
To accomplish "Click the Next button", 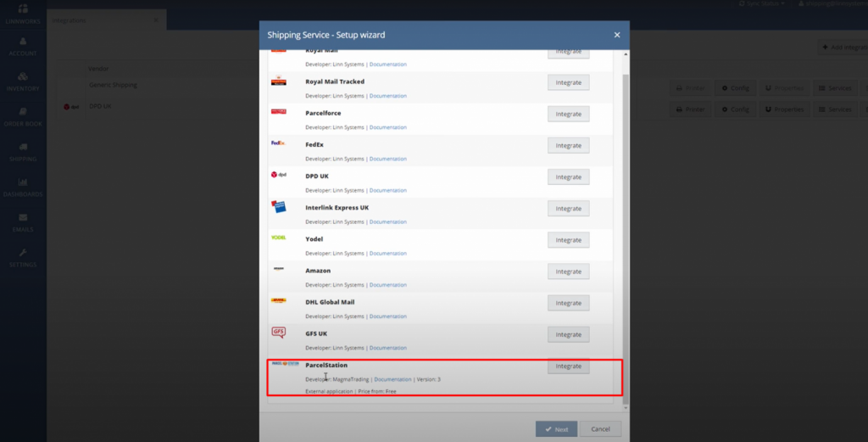I will (x=556, y=429).
